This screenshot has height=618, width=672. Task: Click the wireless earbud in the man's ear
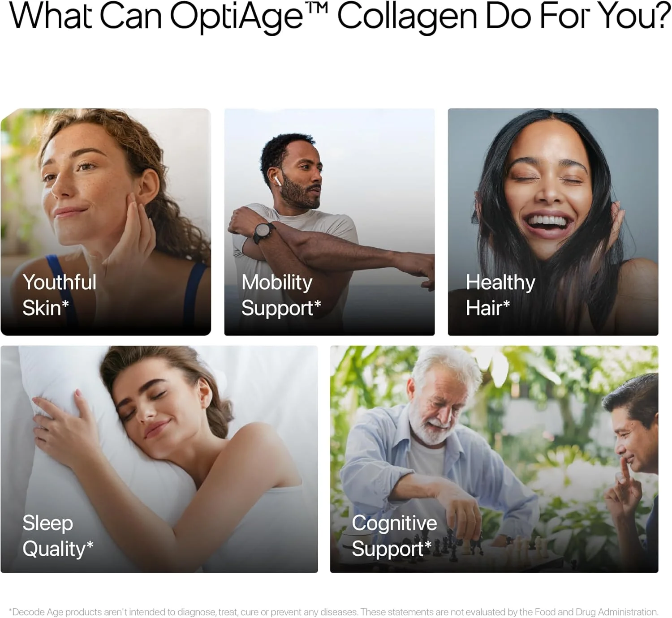(x=277, y=180)
